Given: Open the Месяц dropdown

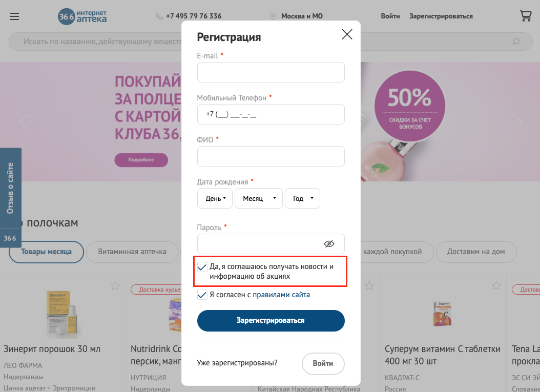Looking at the screenshot, I should pyautogui.click(x=258, y=198).
